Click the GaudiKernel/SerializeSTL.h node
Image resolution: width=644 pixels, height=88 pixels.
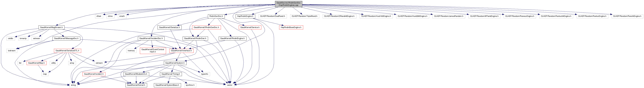(68, 51)
